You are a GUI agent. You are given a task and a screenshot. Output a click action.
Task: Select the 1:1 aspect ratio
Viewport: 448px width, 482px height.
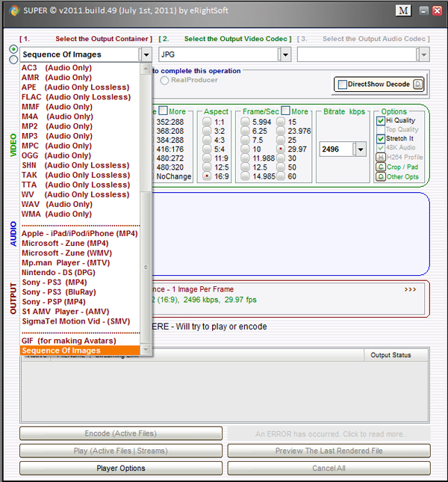click(207, 122)
